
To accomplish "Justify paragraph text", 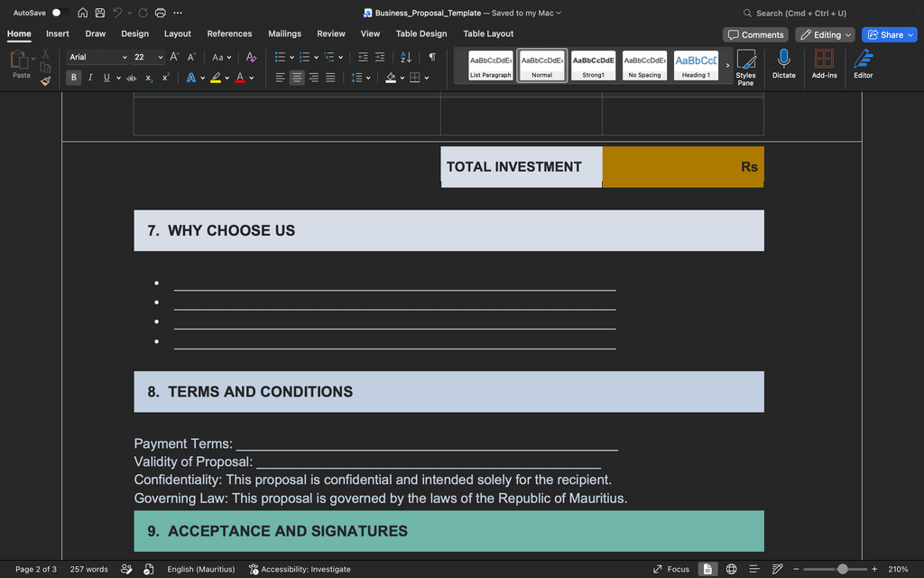I will point(330,78).
